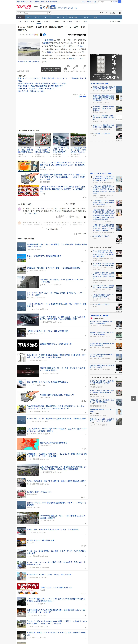Share the article on Facebook

point(44,35)
